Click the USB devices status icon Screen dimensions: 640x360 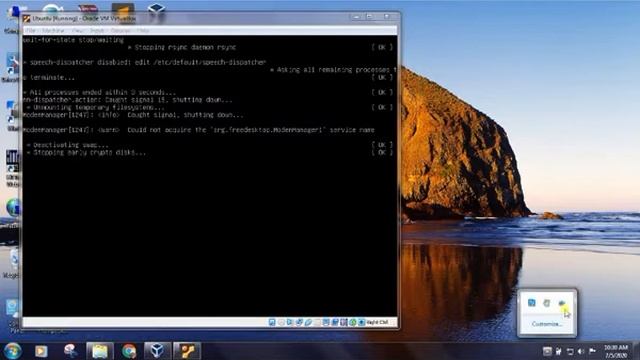pyautogui.click(x=308, y=322)
